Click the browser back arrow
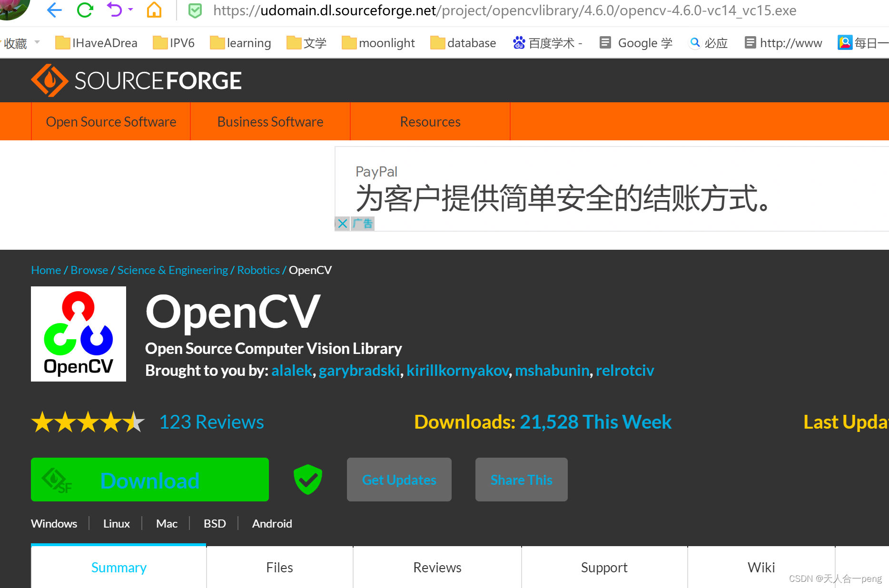Image resolution: width=889 pixels, height=588 pixels. click(x=55, y=10)
